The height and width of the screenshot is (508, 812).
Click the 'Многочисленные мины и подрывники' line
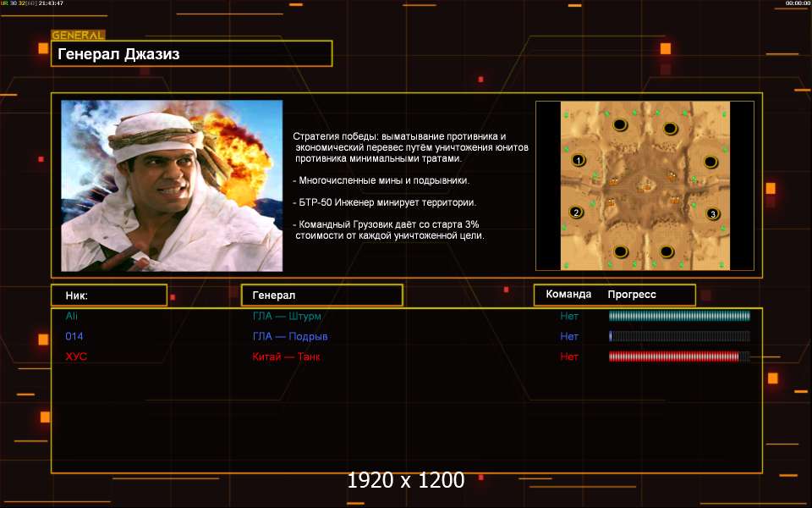381,180
